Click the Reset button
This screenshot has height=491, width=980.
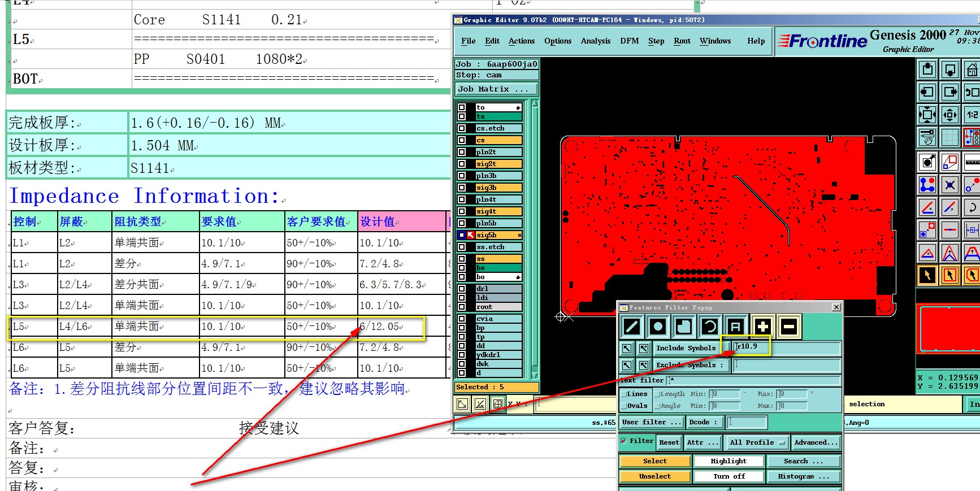[669, 442]
